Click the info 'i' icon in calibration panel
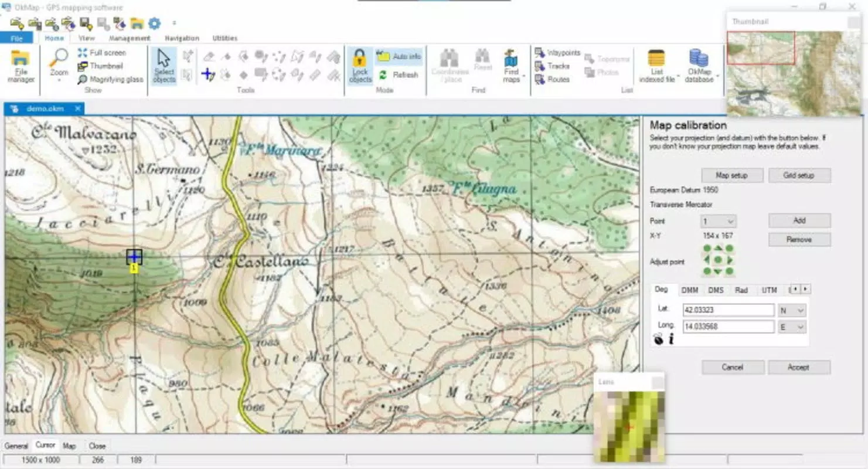Viewport: 868px width, 469px height. [671, 339]
